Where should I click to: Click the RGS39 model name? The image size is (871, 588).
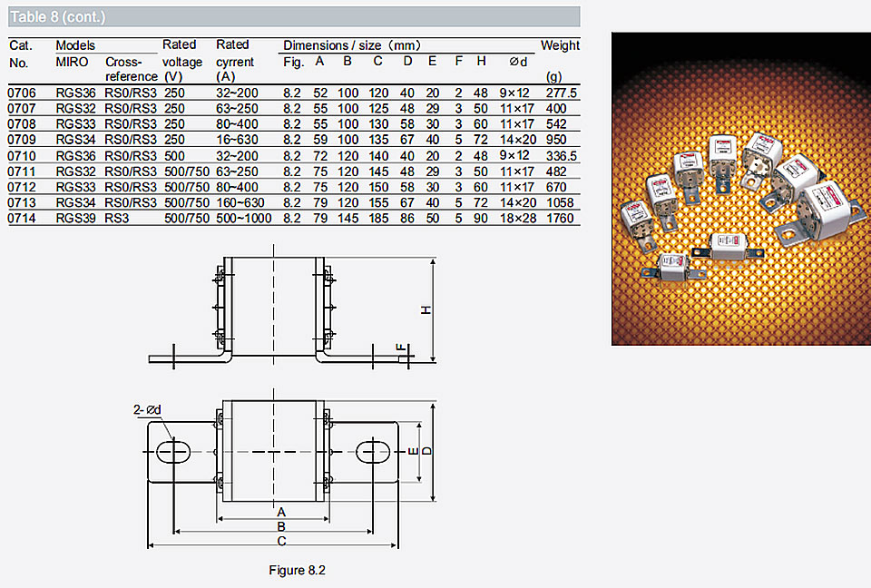pyautogui.click(x=75, y=219)
